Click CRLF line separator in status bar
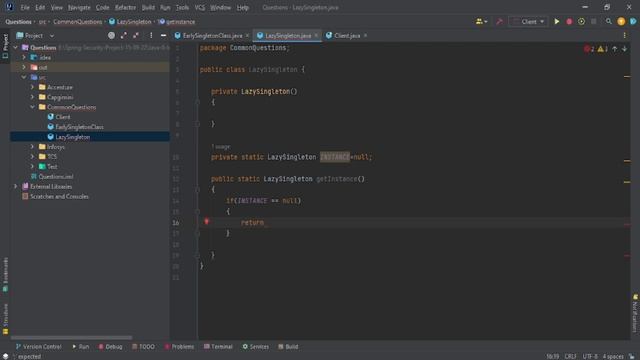 click(570, 356)
